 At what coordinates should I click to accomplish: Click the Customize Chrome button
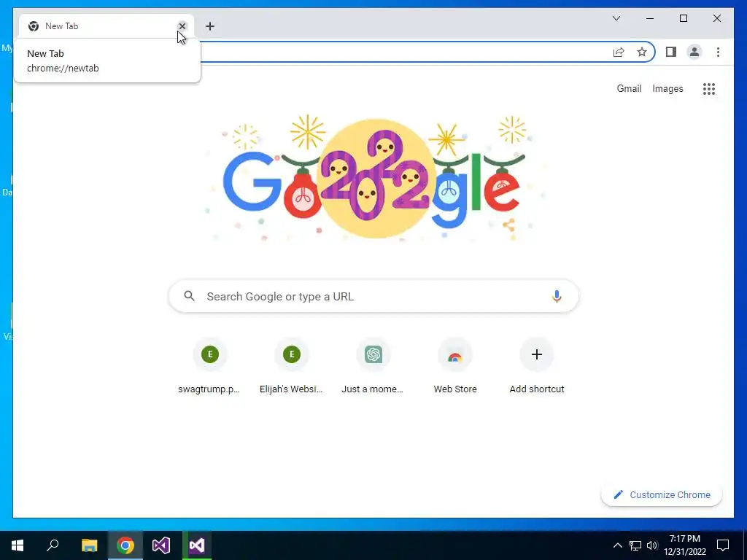pos(661,495)
